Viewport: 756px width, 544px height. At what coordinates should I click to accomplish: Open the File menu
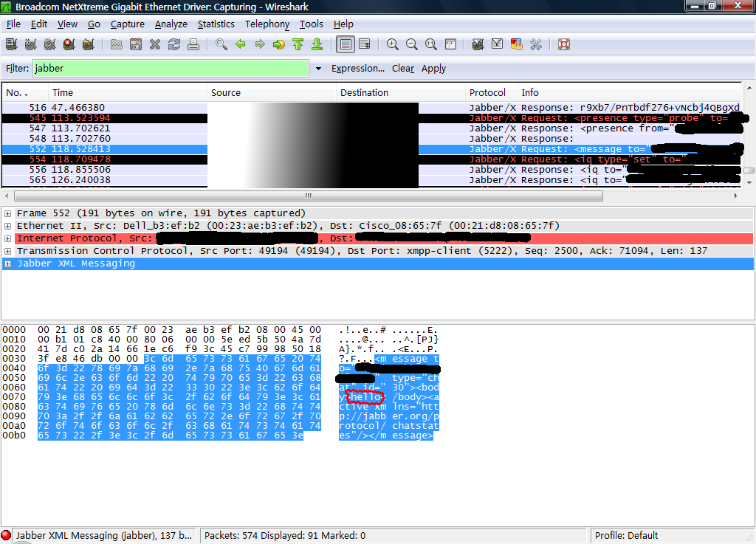13,24
